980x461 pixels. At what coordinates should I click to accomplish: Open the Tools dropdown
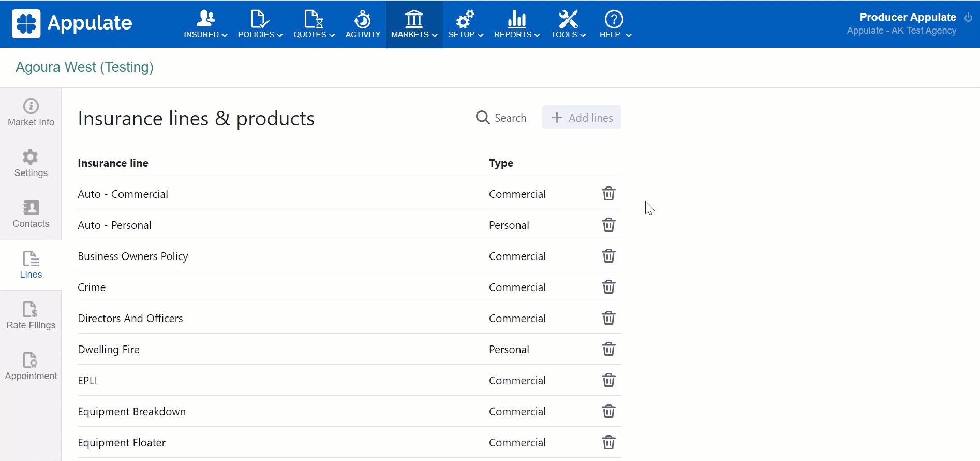[x=568, y=24]
